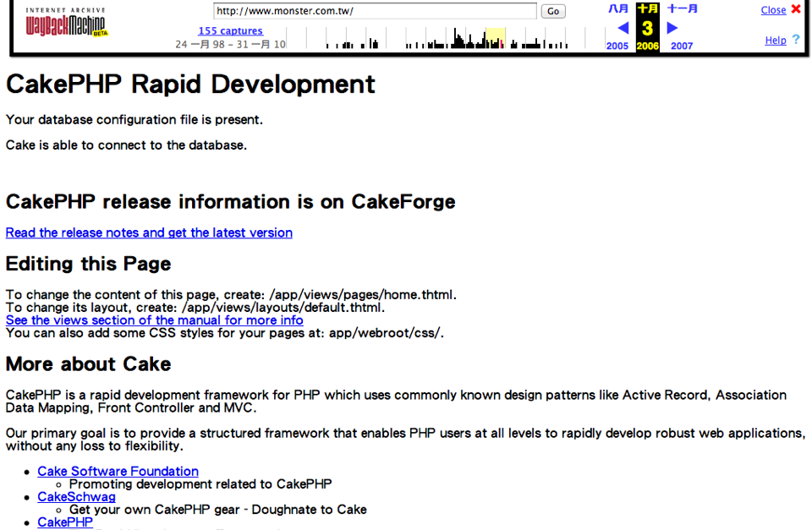Close the Wayback toolbar via Close link

(773, 10)
